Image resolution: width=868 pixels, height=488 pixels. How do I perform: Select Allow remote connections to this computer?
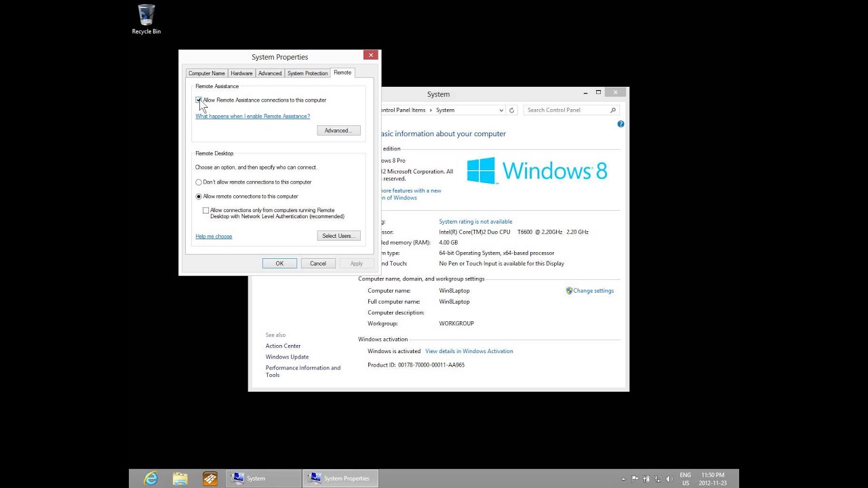247,197
